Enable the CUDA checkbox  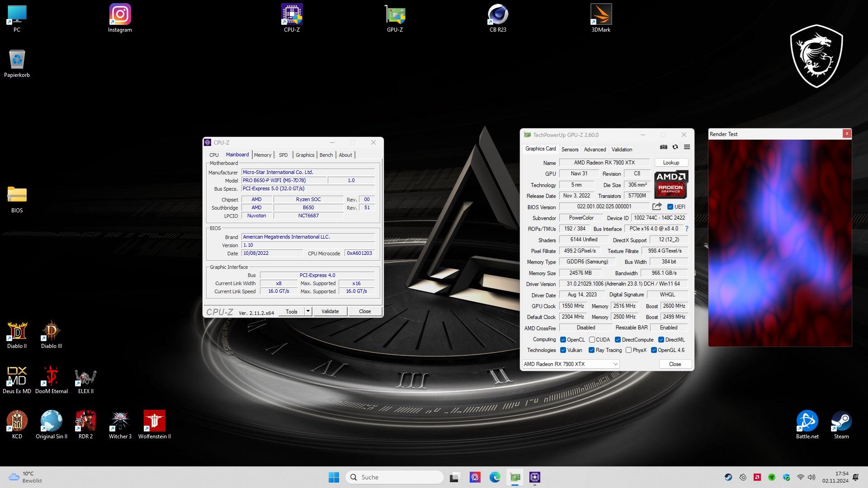click(x=592, y=340)
